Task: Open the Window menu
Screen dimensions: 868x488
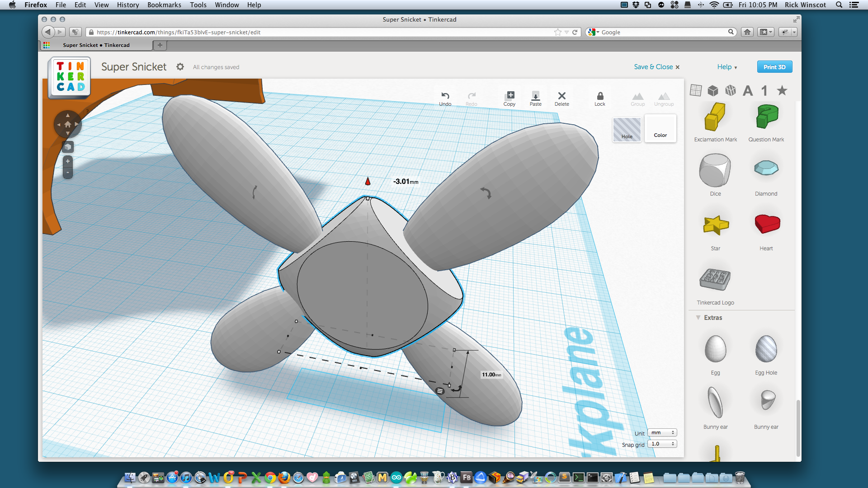Action: coord(226,5)
